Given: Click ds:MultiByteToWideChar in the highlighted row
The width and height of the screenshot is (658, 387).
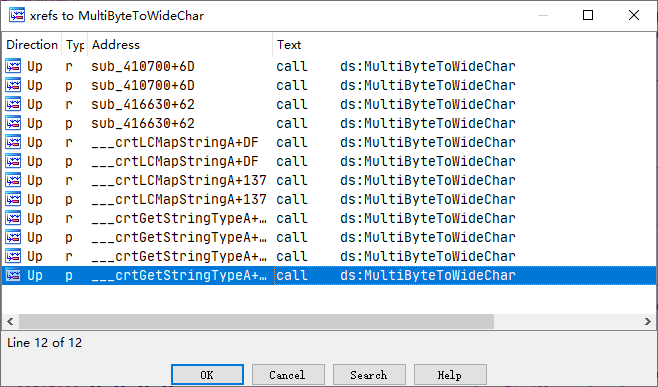Looking at the screenshot, I should pyautogui.click(x=428, y=275).
